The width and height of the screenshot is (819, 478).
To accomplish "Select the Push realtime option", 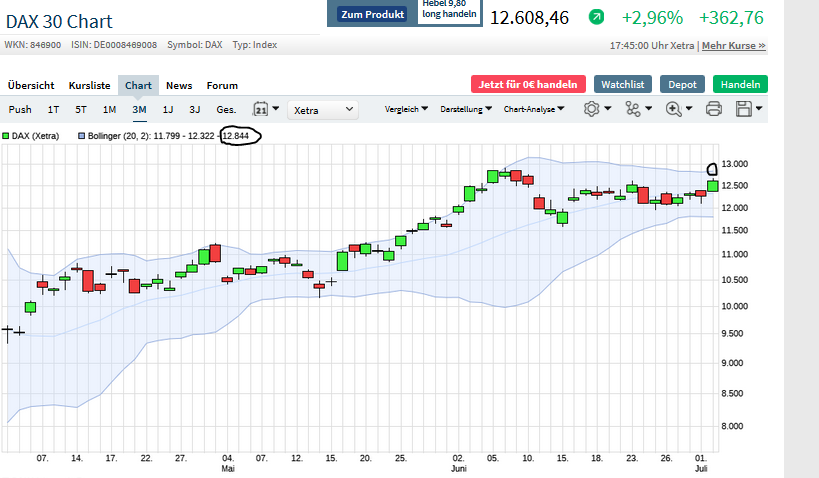I will 20,109.
